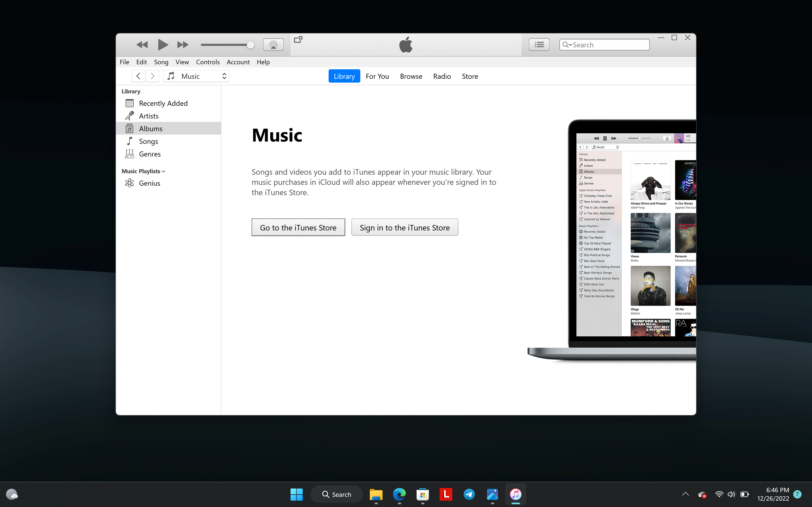Sign in to the iTunes Store

coord(405,227)
